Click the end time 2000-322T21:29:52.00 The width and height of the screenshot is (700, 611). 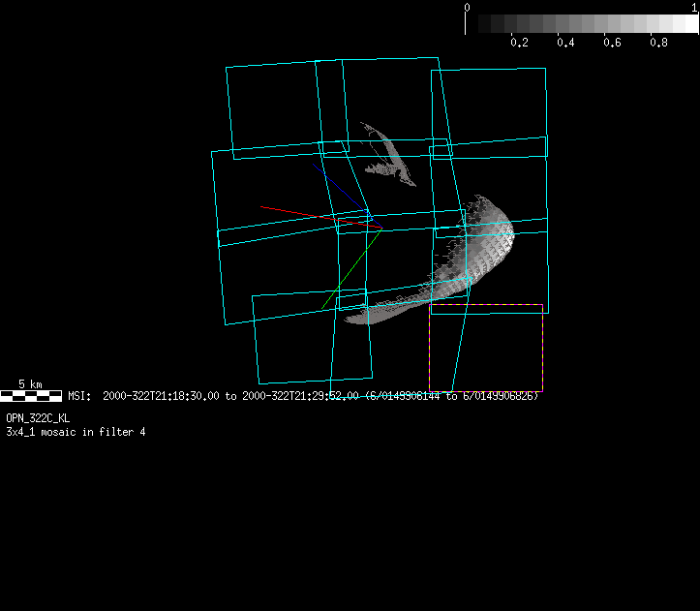tap(300, 396)
